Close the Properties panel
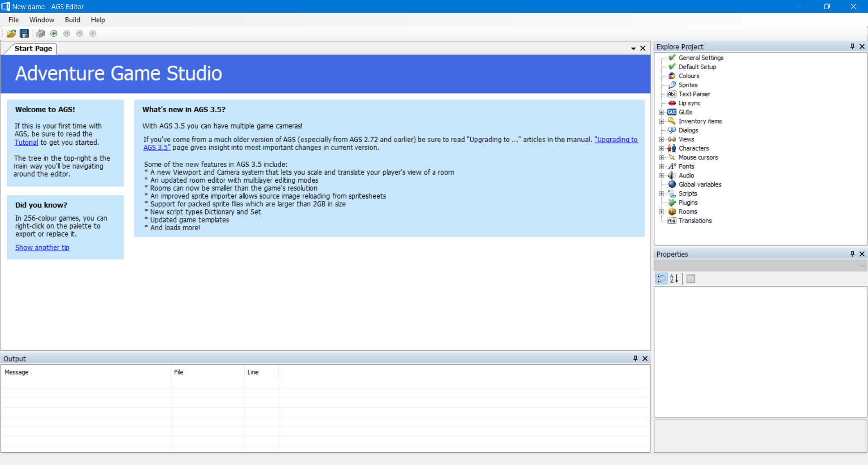This screenshot has width=868, height=465. point(862,254)
